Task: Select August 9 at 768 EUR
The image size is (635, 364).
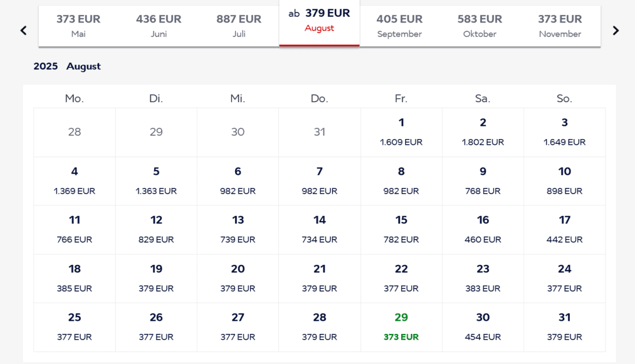Action: point(483,181)
